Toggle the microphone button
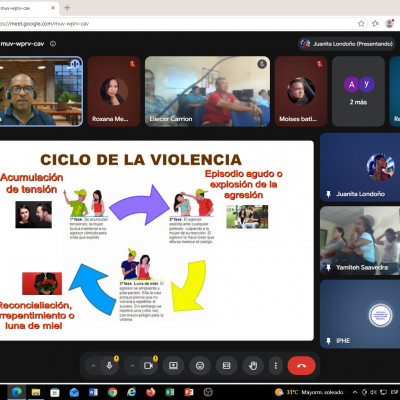The image size is (400, 400). pos(109,366)
